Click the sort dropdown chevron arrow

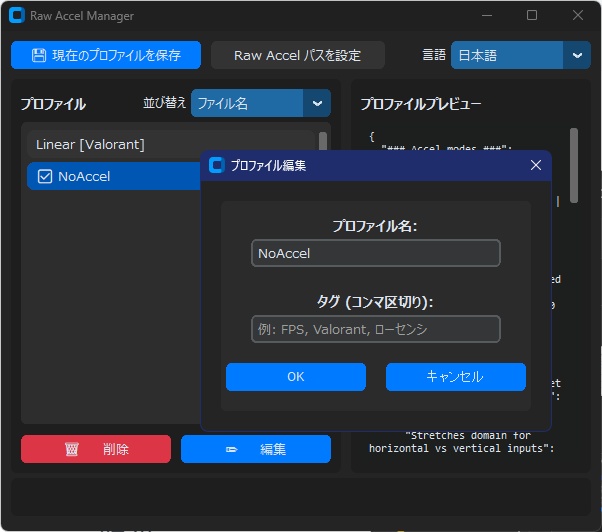[317, 103]
